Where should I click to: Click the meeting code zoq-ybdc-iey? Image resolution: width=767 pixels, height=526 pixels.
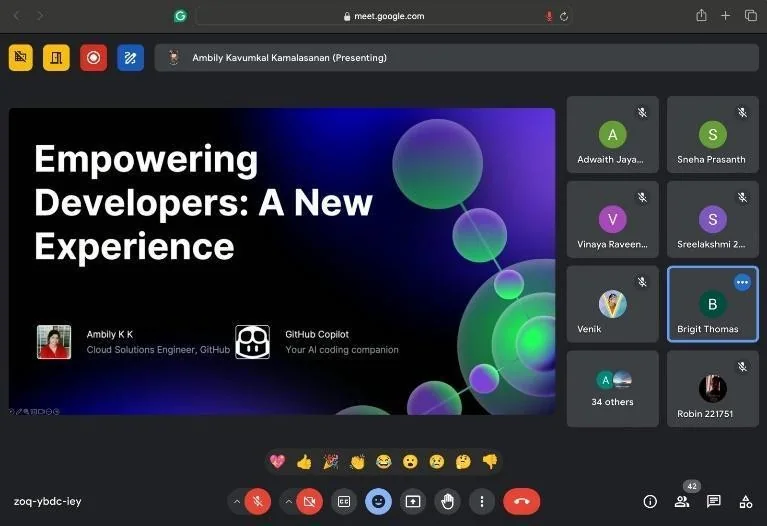pyautogui.click(x=47, y=502)
